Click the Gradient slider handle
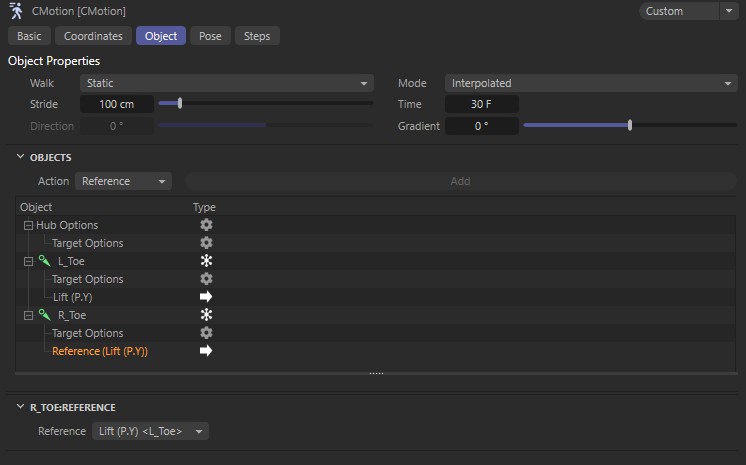The width and height of the screenshot is (746, 465). point(630,125)
